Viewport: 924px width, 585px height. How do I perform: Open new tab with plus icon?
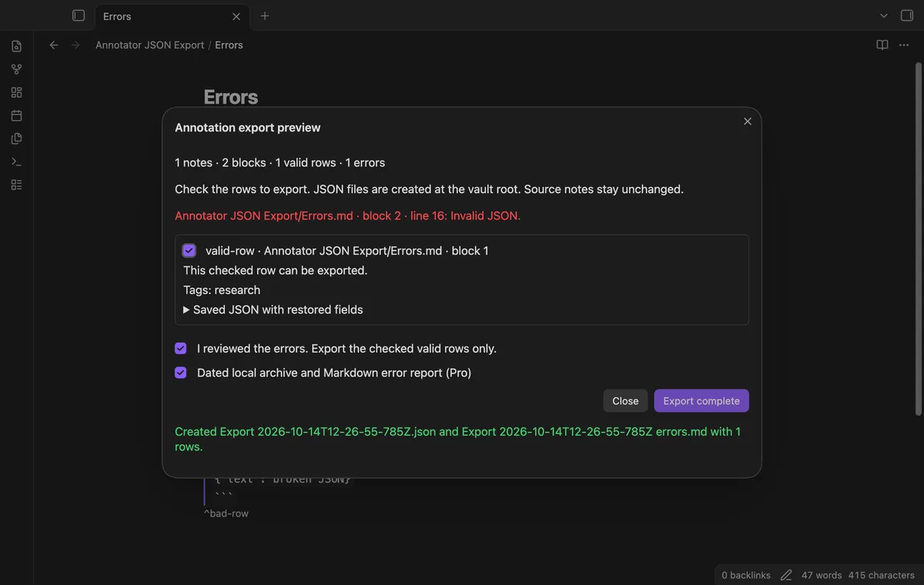(265, 15)
